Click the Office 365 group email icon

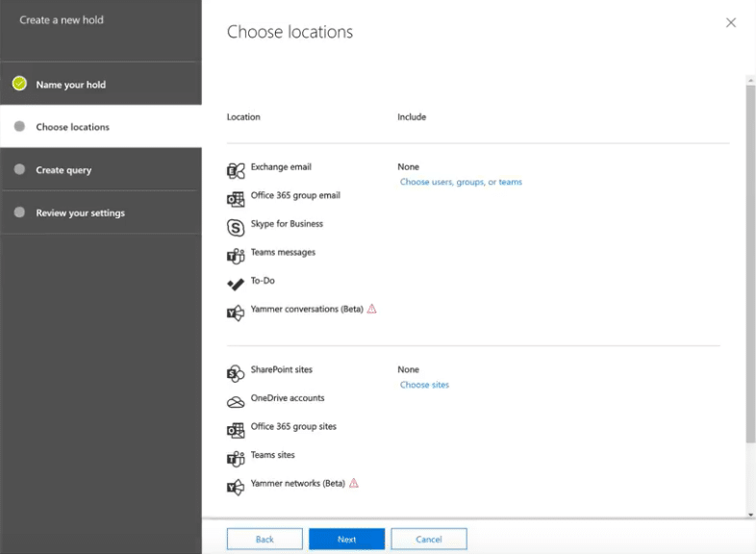tap(236, 199)
